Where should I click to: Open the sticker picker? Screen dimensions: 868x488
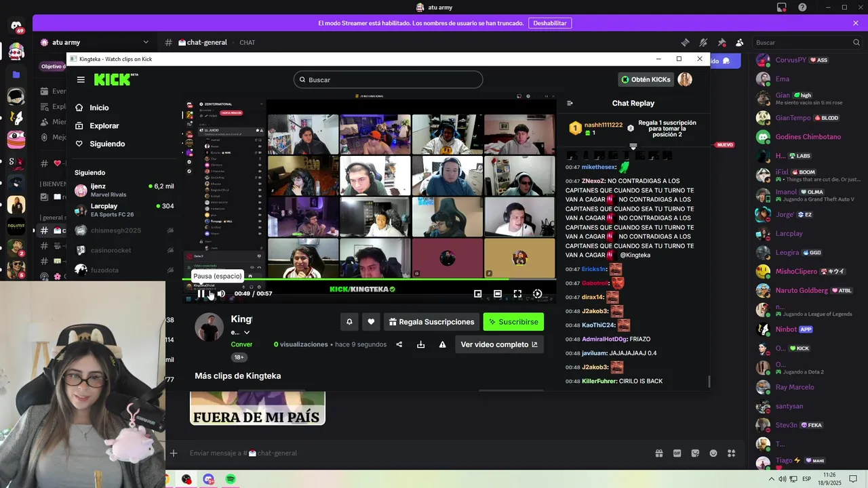695,453
